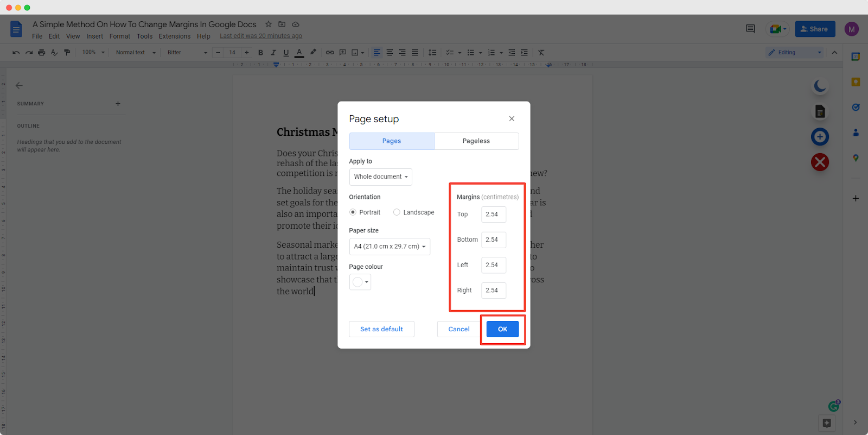This screenshot has height=435, width=868.
Task: Open the Edit menu
Action: coord(54,36)
